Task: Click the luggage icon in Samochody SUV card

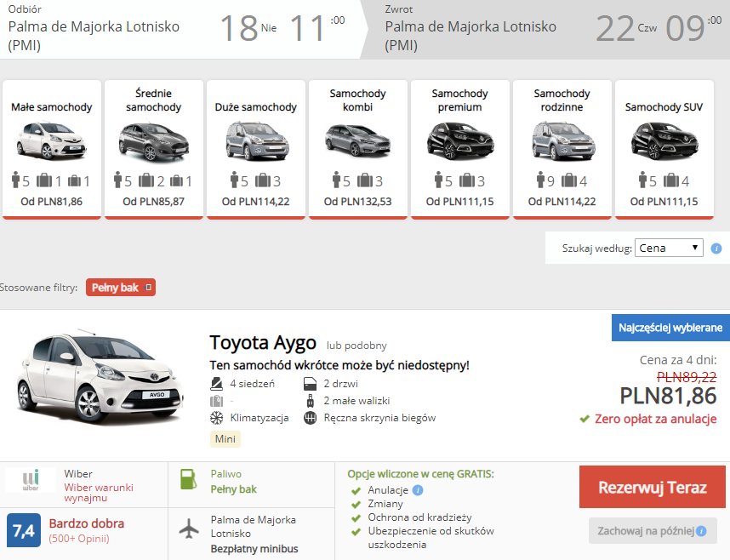Action: click(x=671, y=180)
